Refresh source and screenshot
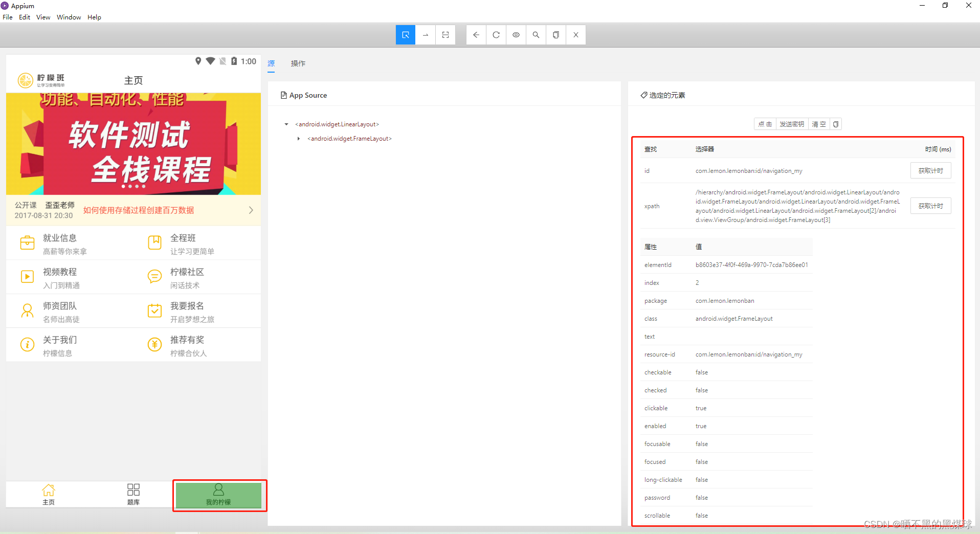 (496, 35)
